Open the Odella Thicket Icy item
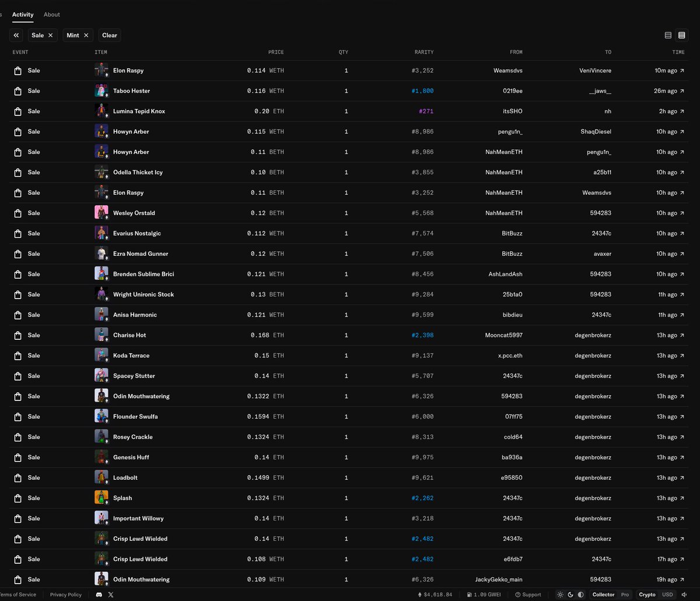The width and height of the screenshot is (700, 601). [x=138, y=173]
